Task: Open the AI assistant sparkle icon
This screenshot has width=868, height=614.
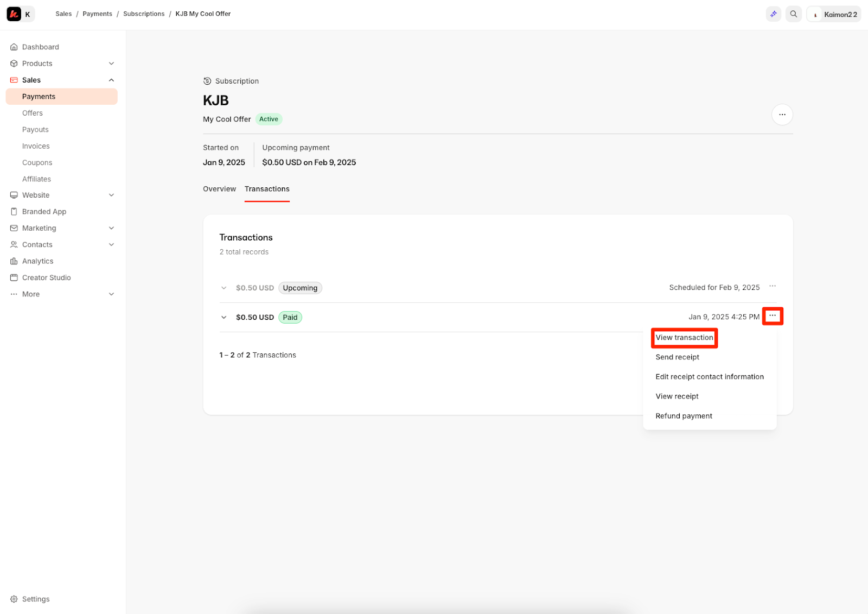Action: pyautogui.click(x=773, y=14)
